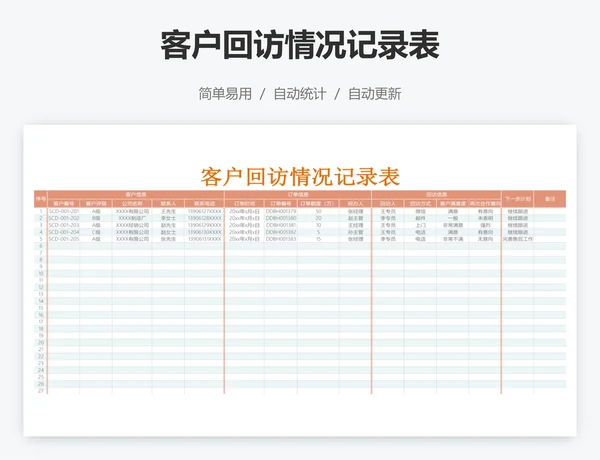Click intention cell 无意向
This screenshot has width=600, height=460.
click(x=485, y=239)
